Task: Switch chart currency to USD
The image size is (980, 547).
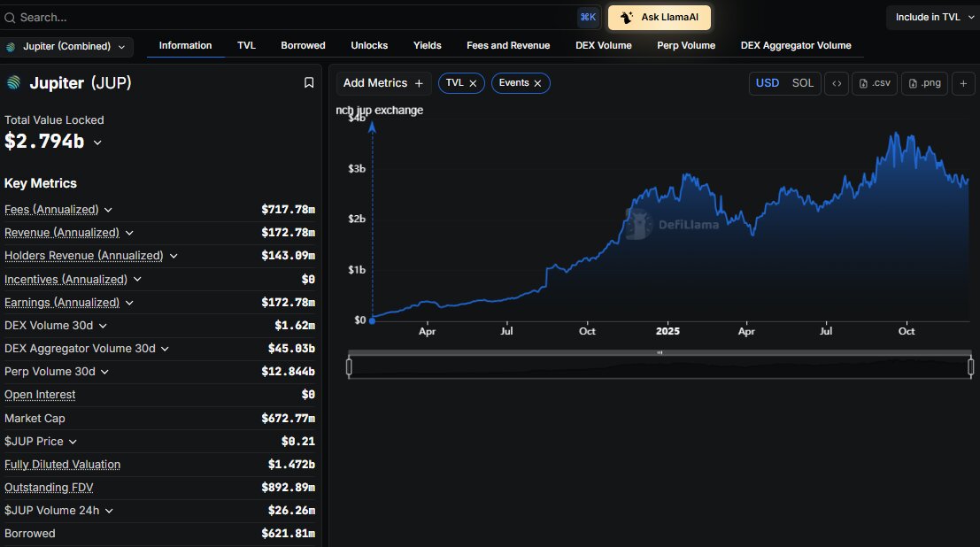Action: click(767, 83)
